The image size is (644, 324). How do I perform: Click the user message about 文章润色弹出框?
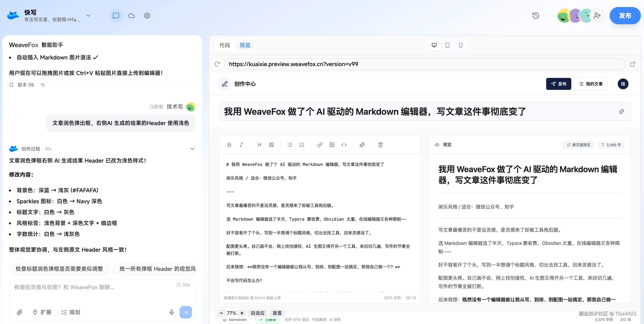[x=121, y=123]
